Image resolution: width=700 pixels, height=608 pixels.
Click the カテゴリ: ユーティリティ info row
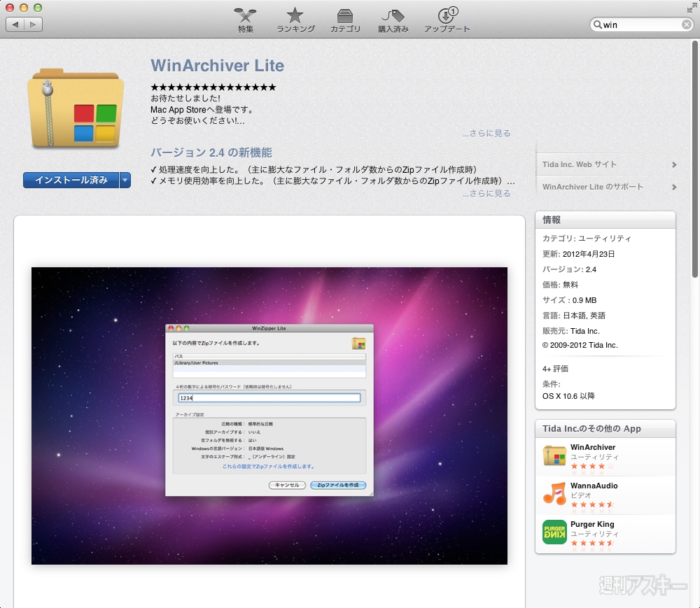(587, 238)
